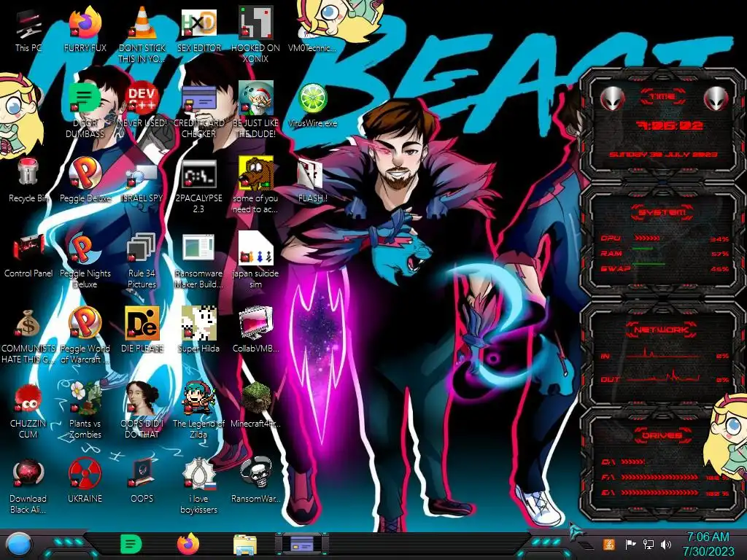Select the Minecraft4Fr... grass block icon

(x=255, y=405)
